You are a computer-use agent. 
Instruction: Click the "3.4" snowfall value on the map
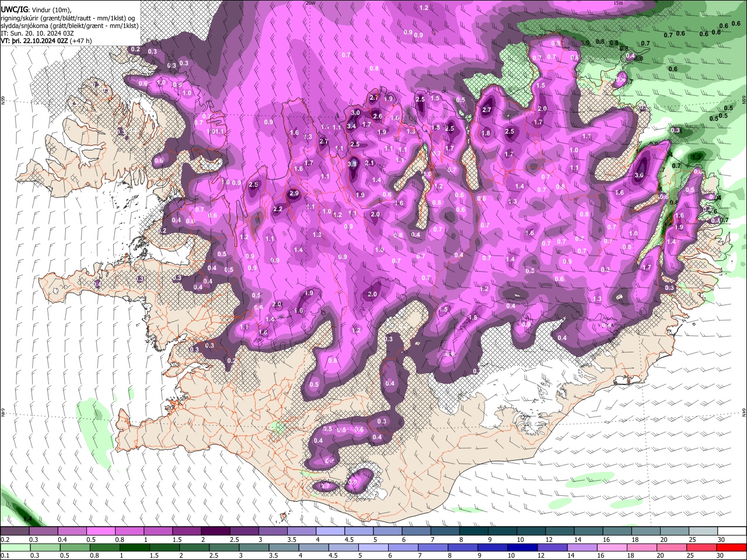pos(351,126)
